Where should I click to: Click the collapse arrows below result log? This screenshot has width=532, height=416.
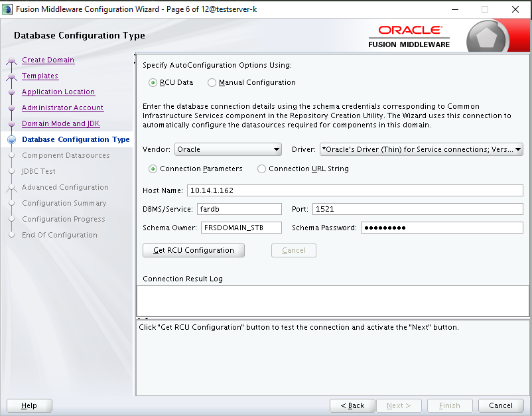143,318
